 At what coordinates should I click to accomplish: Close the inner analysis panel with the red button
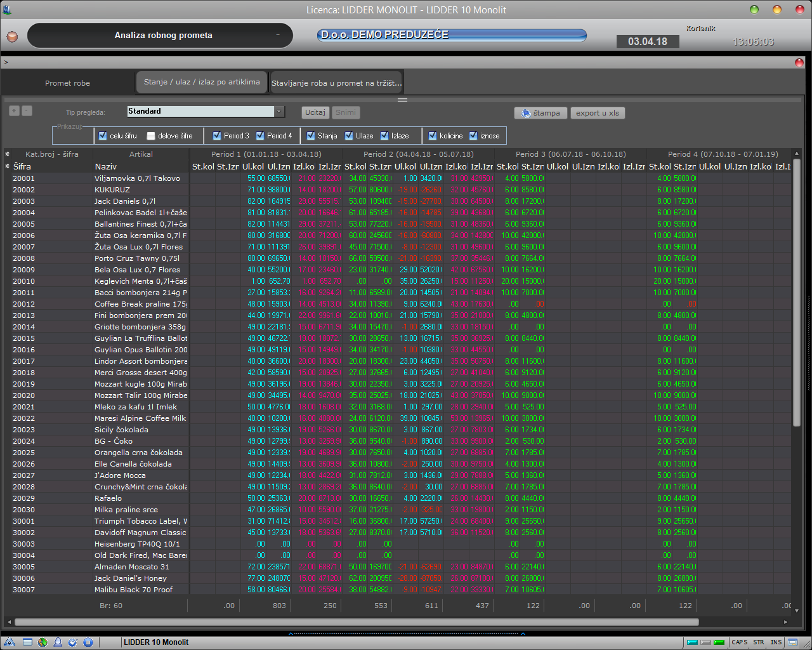[x=799, y=62]
